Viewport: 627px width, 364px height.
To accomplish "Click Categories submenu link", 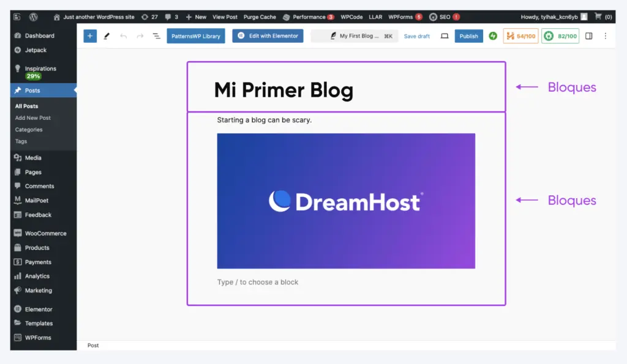I will point(28,130).
